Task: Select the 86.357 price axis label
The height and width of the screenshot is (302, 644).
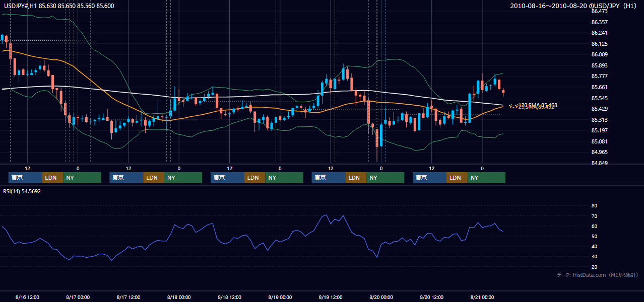Action: 600,22
